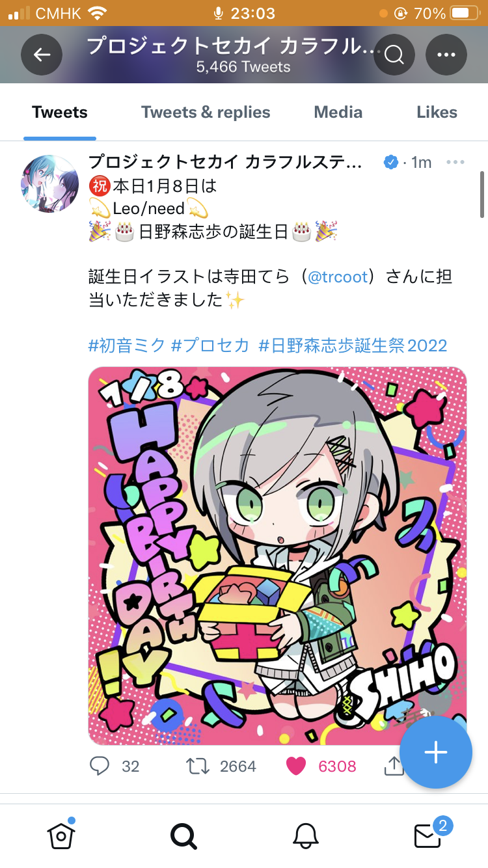Open the three-dot profile options menu
The height and width of the screenshot is (868, 488).
pos(446,55)
